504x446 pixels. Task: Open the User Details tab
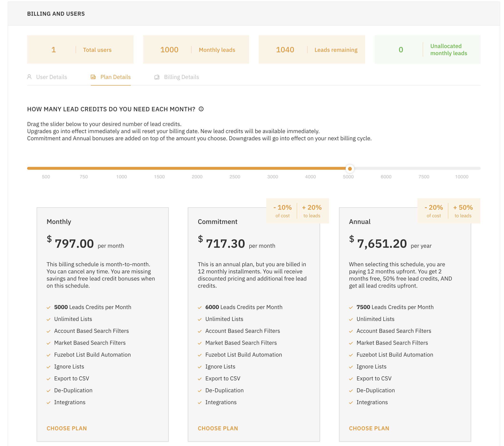47,77
